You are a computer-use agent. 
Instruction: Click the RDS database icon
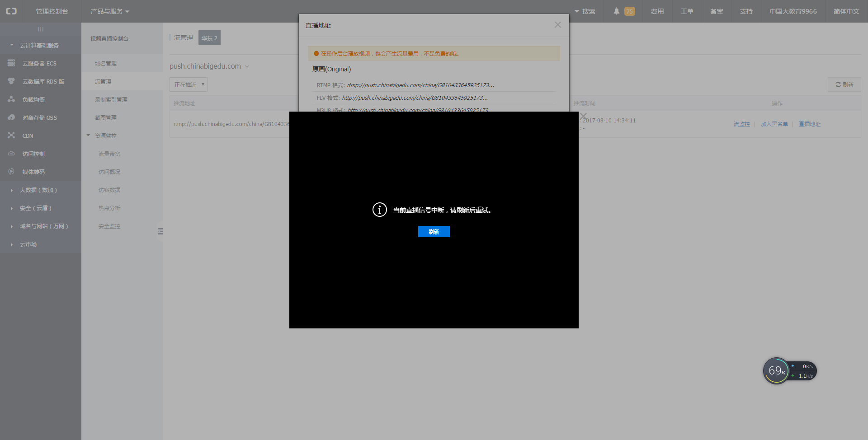point(11,81)
